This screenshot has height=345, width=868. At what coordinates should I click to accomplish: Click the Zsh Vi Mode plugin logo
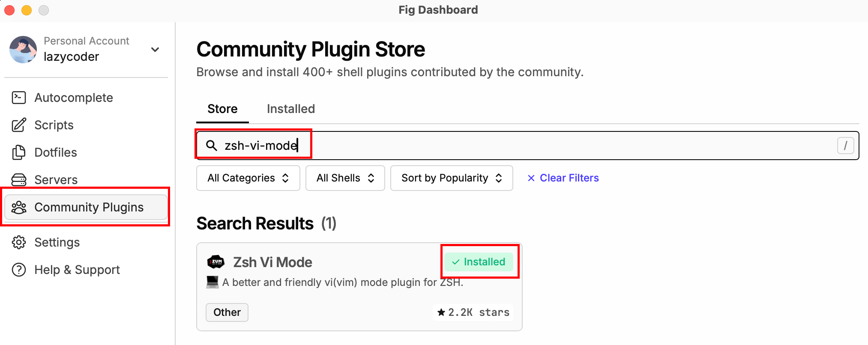pos(216,262)
